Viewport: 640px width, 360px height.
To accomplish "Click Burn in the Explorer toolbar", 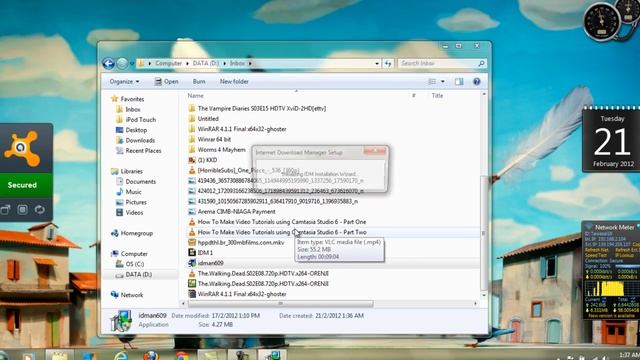I will click(x=199, y=82).
